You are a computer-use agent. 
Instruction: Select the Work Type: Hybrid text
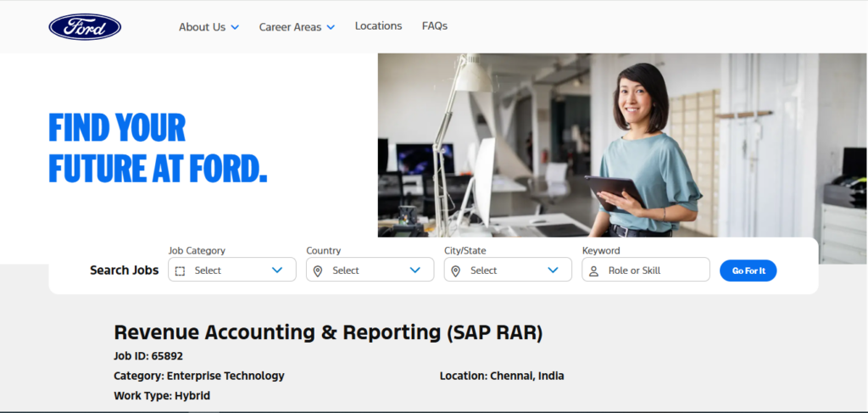click(x=162, y=396)
